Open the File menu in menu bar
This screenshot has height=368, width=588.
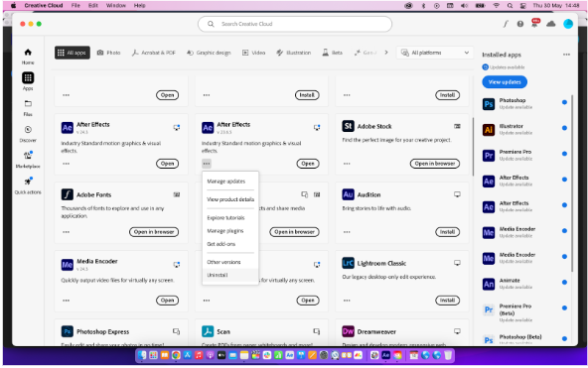tap(75, 6)
